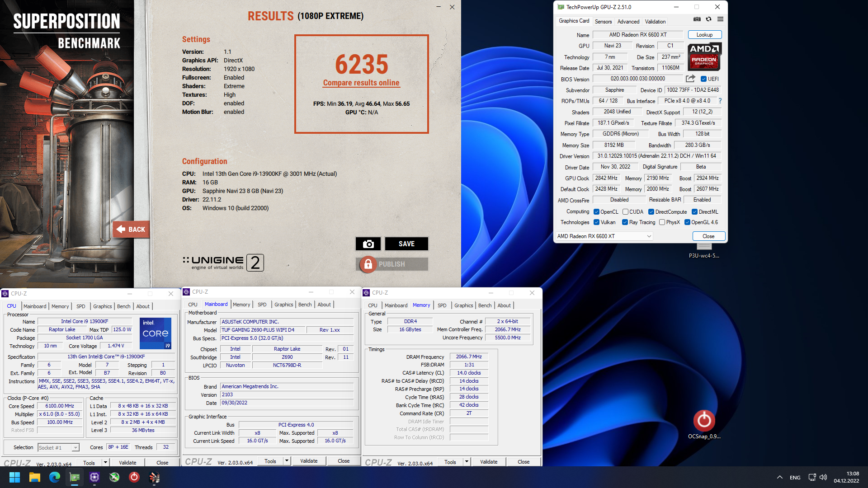Image resolution: width=868 pixels, height=488 pixels.
Task: Toggle the OpenCL checkbox
Action: [596, 212]
